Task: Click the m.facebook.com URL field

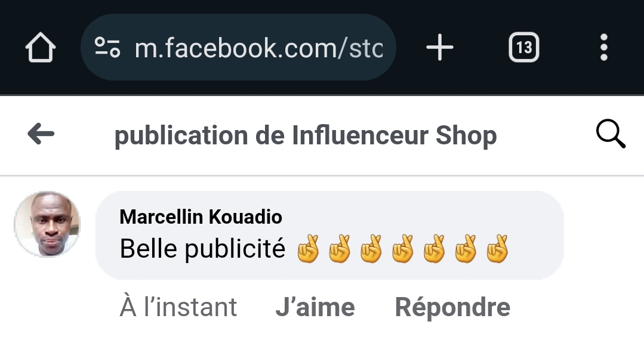Action: click(x=258, y=48)
